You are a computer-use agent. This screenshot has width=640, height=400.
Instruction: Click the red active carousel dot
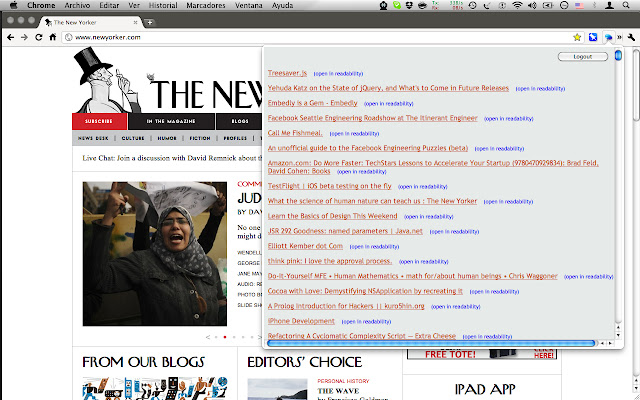click(x=225, y=337)
